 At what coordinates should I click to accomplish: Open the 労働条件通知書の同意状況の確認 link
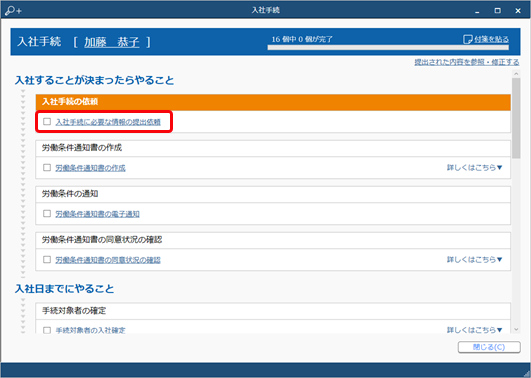(108, 260)
